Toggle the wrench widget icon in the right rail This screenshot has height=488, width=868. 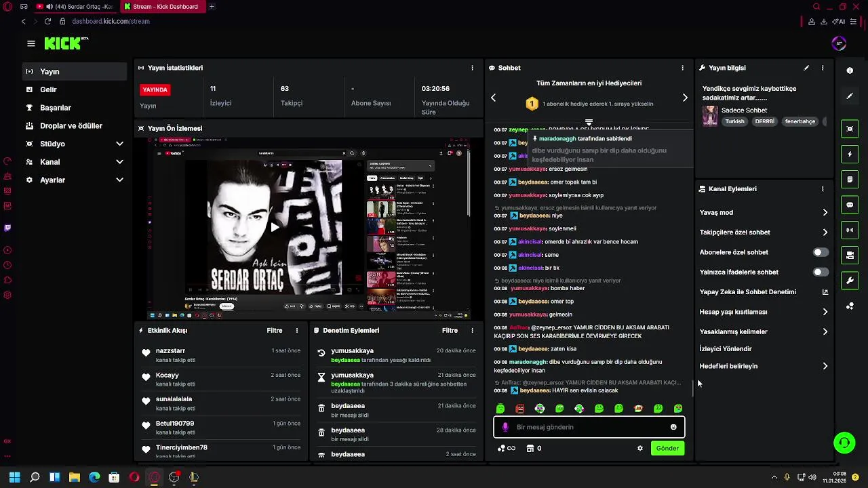click(x=850, y=281)
